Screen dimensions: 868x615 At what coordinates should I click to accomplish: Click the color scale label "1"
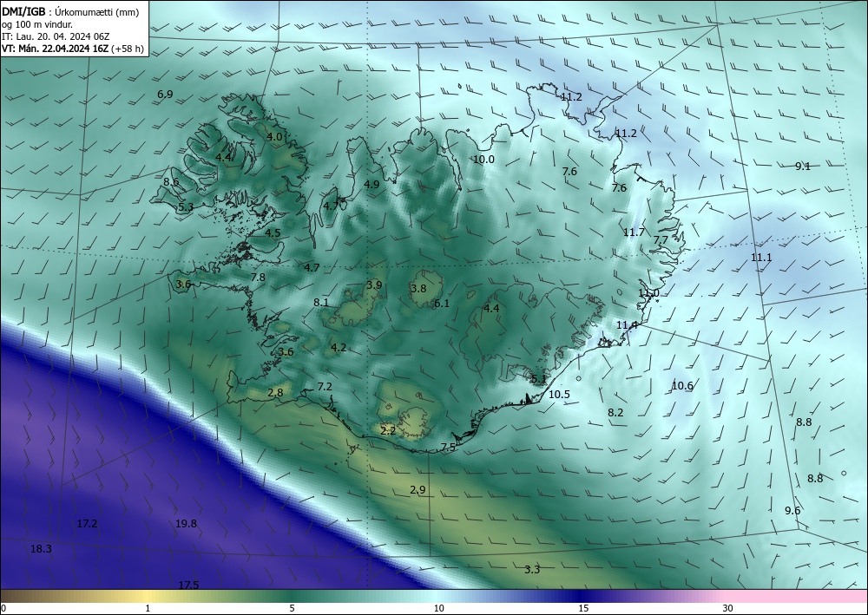148,608
